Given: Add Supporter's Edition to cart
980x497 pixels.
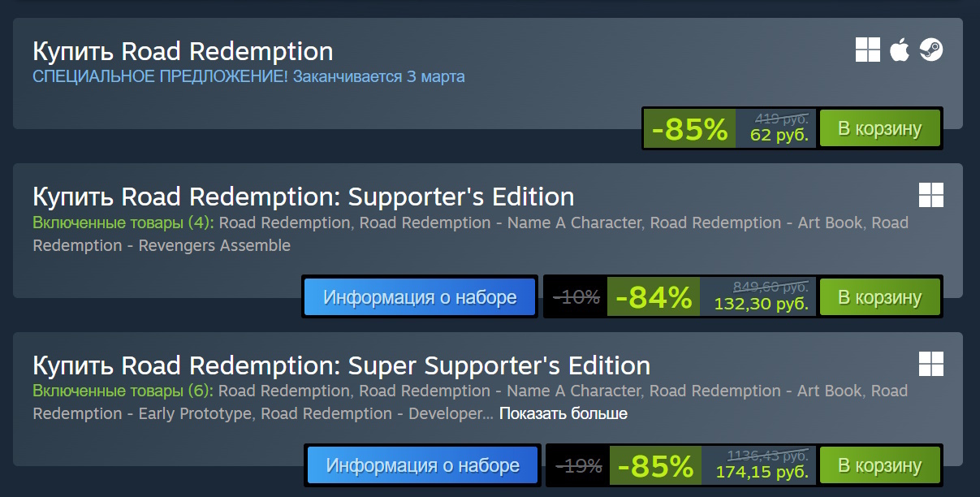Looking at the screenshot, I should 879,297.
